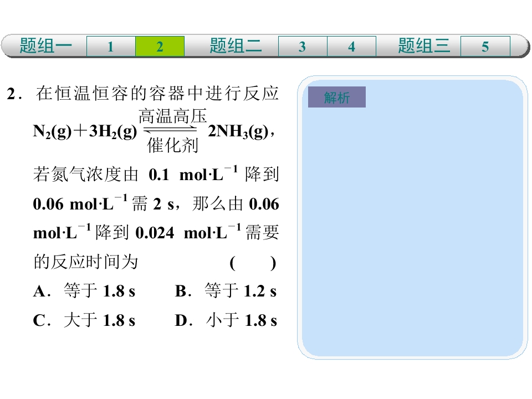Image resolution: width=532 pixels, height=399 pixels.
Task: Select the highlighted question 2 tab
Action: 160,46
